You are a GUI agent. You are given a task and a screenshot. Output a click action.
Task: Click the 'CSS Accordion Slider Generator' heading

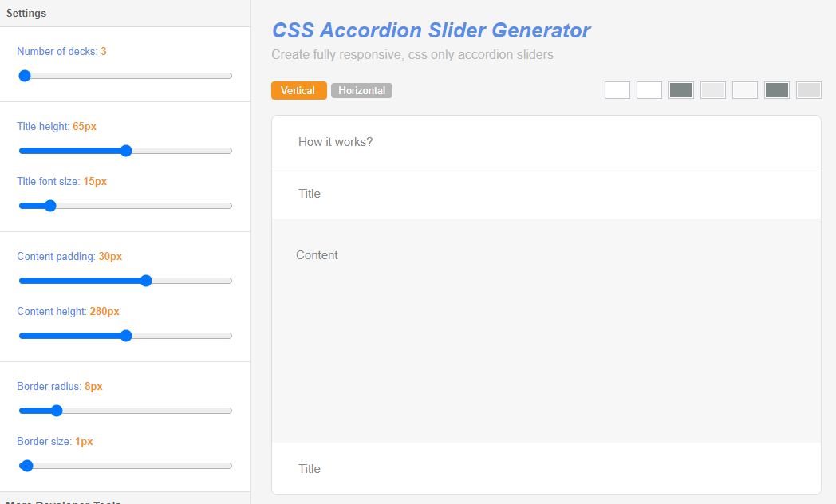pos(431,30)
